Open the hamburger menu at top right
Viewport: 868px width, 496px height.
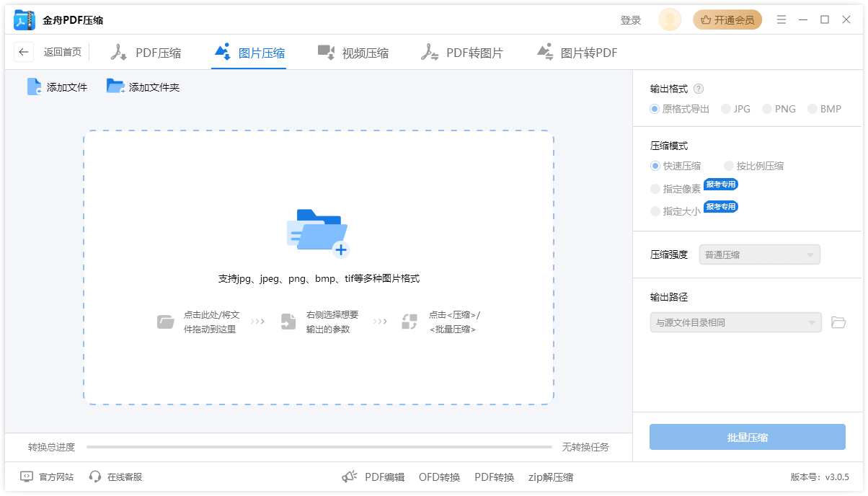pyautogui.click(x=781, y=19)
